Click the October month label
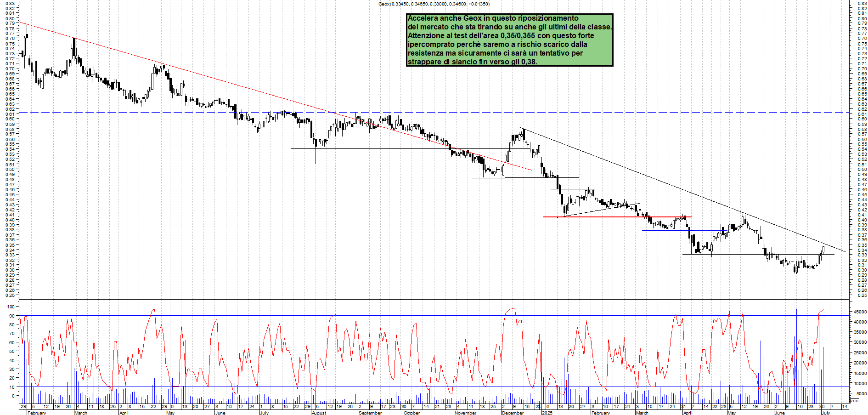Viewport: 868px width, 415px height. coord(411,413)
